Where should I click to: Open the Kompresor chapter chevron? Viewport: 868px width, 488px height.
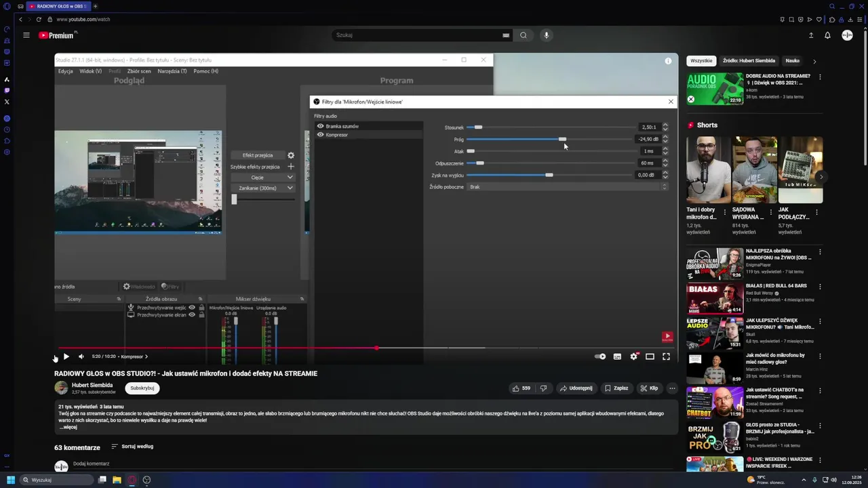(146, 357)
